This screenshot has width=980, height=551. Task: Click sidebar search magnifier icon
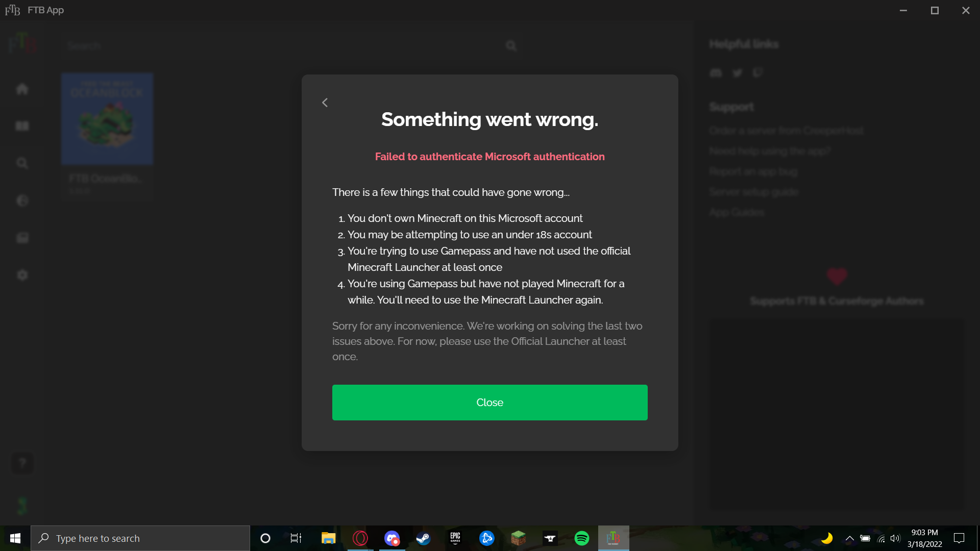[x=22, y=163]
